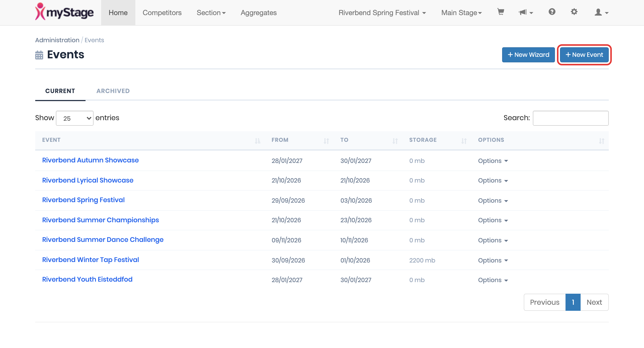Switch to the Archived tab
Image resolution: width=644 pixels, height=348 pixels.
(113, 91)
